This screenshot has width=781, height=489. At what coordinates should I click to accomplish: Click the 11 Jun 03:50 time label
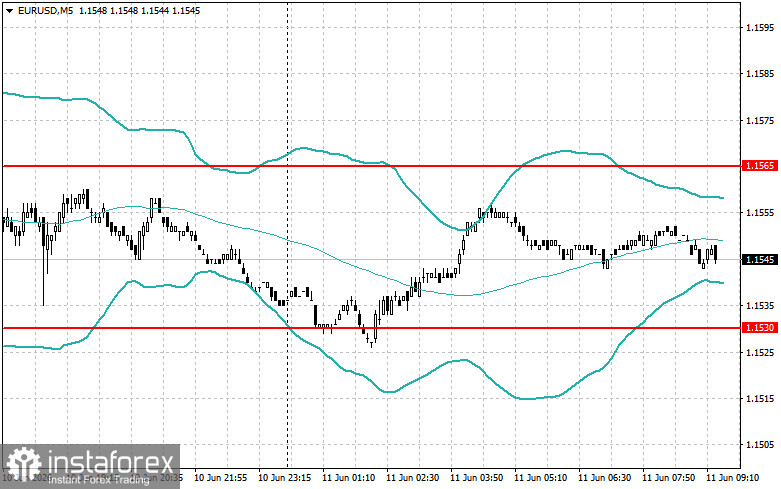[x=476, y=478]
